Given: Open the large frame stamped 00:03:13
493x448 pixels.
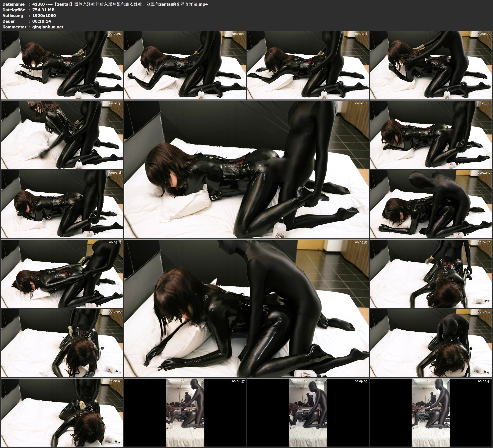Looking at the screenshot, I should [x=247, y=169].
